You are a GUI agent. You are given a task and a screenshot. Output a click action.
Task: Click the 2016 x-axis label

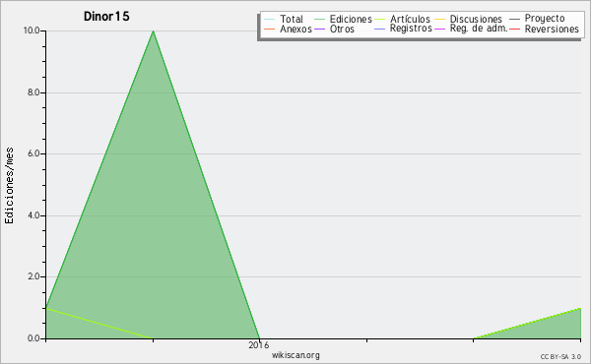259,344
